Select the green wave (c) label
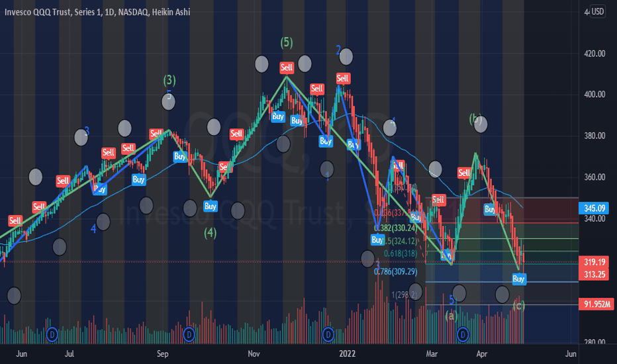The image size is (617, 364). coord(518,305)
